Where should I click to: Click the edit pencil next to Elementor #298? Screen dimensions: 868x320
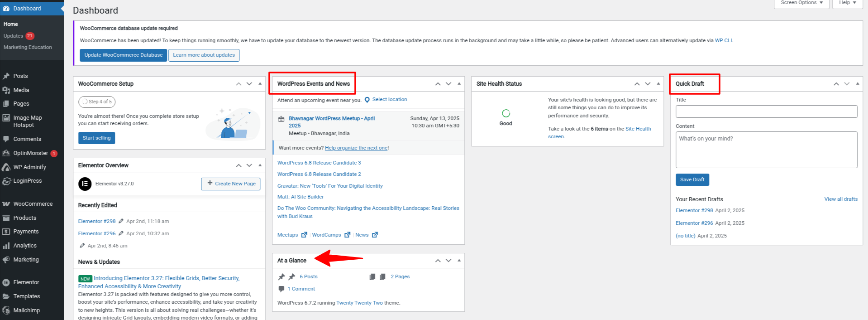[121, 221]
